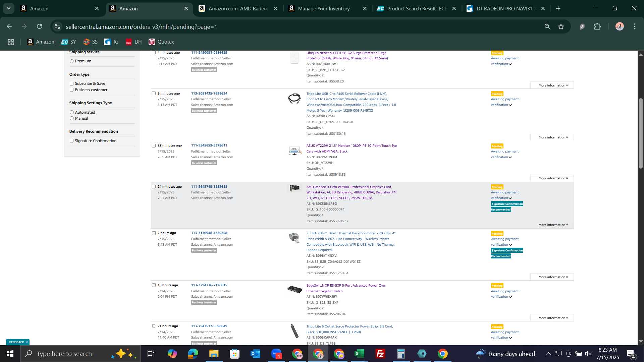Open the EdgeSwitch XP ES-5XP product link
Screen dimensions: 644x362
(346, 288)
